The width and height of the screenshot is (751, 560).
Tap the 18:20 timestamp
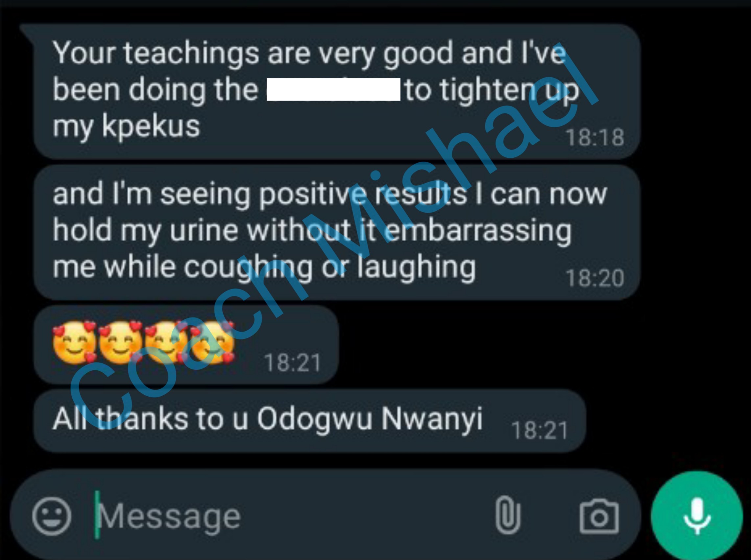tap(595, 278)
